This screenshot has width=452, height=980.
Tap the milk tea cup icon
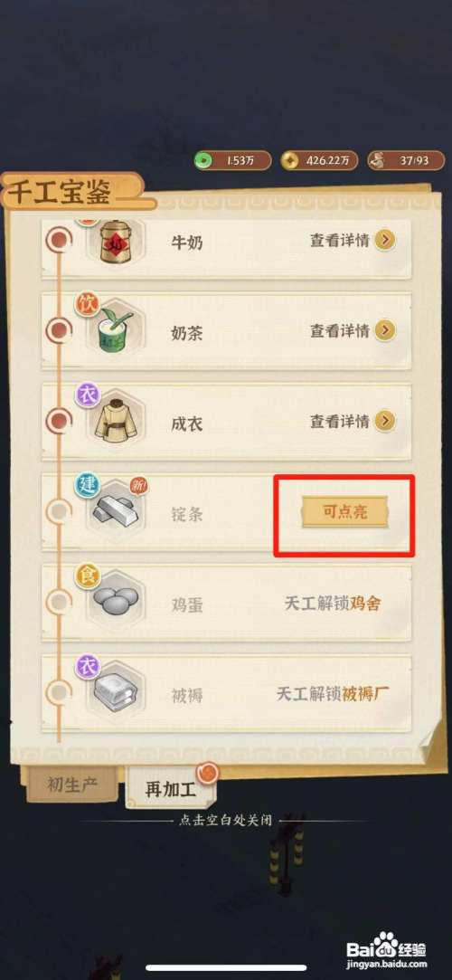click(x=118, y=329)
